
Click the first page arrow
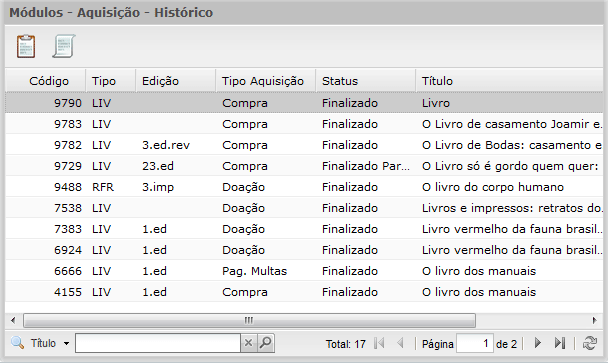pyautogui.click(x=379, y=343)
